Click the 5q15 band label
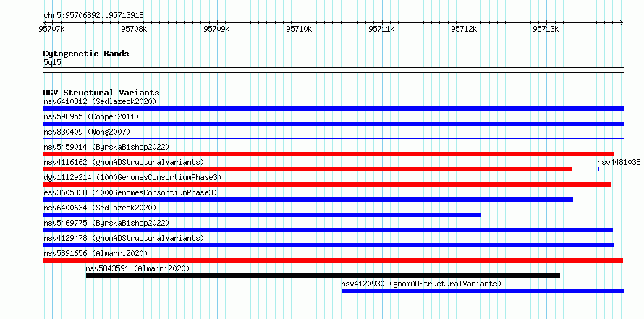Image resolution: width=644 pixels, height=319 pixels. (52, 62)
